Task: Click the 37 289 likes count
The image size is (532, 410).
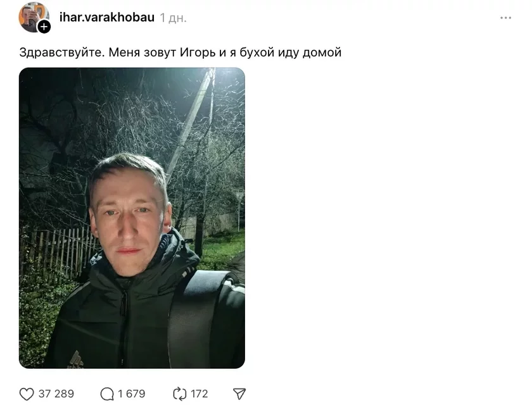Action: coord(56,394)
